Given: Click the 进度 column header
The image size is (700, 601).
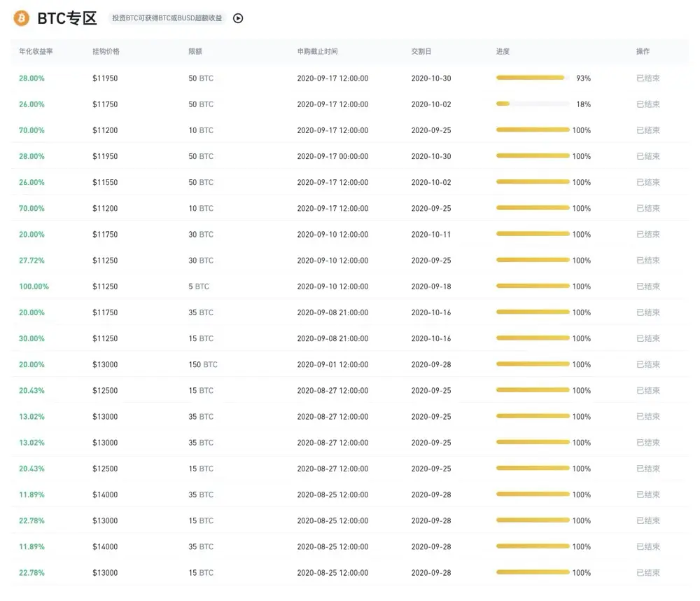Looking at the screenshot, I should tap(503, 51).
